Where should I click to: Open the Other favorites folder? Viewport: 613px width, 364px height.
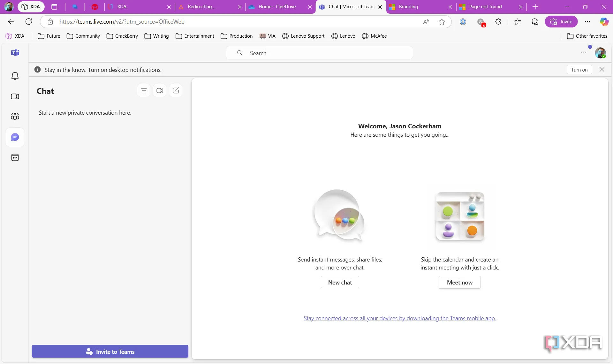587,36
